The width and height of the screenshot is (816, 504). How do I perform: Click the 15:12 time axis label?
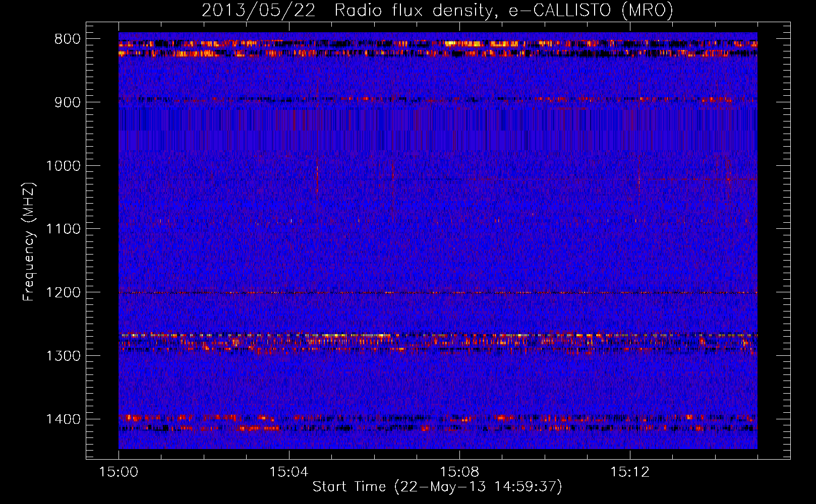630,472
